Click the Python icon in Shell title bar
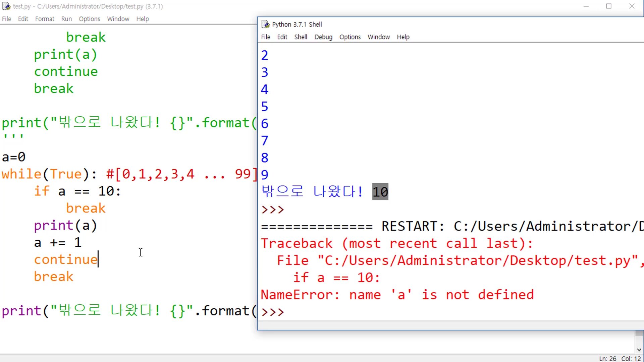Screen dimensions: 644x362 265,24
